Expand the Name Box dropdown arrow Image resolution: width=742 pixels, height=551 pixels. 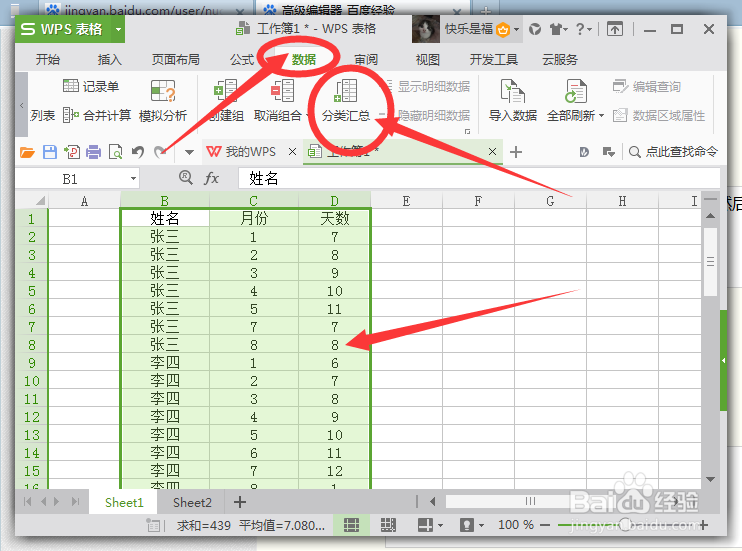[x=133, y=178]
